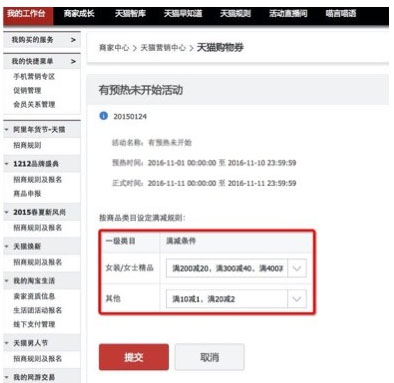Visit the 喵言喵语 tab
Image resolution: width=394 pixels, height=383 pixels.
[341, 14]
